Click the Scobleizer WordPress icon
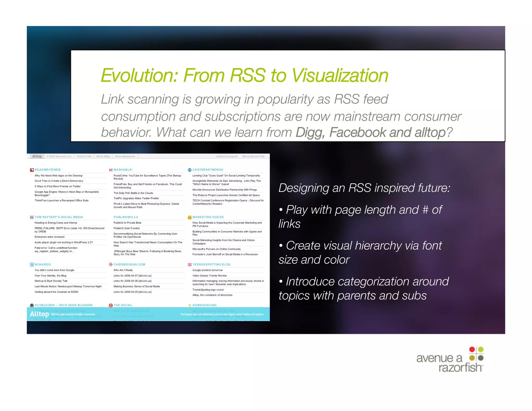 [32, 305]
